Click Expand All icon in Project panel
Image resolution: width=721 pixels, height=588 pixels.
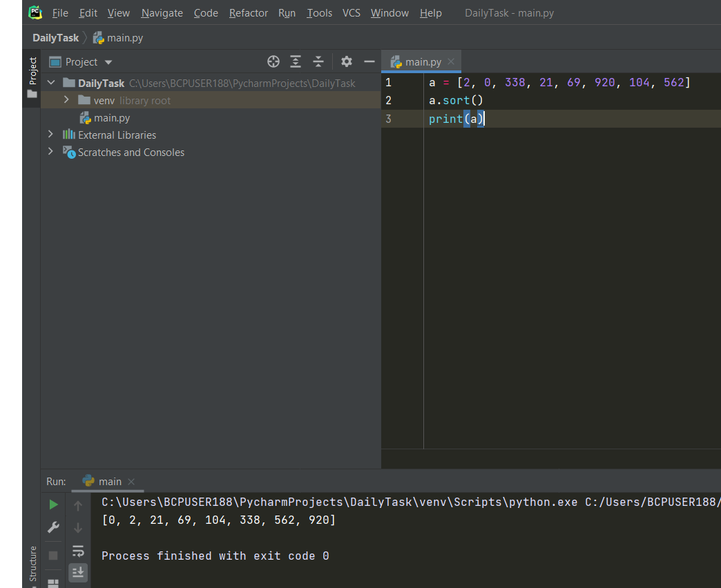click(x=296, y=62)
